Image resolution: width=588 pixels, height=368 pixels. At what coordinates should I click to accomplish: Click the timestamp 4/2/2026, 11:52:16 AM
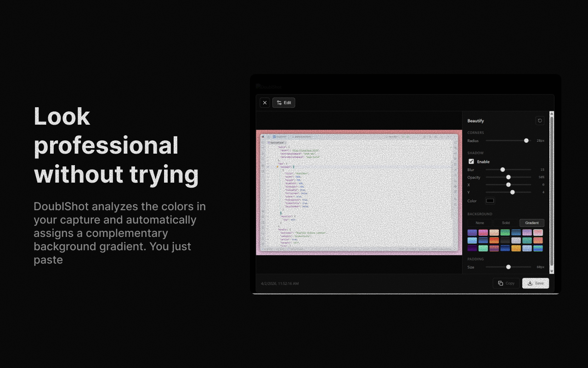(x=280, y=283)
